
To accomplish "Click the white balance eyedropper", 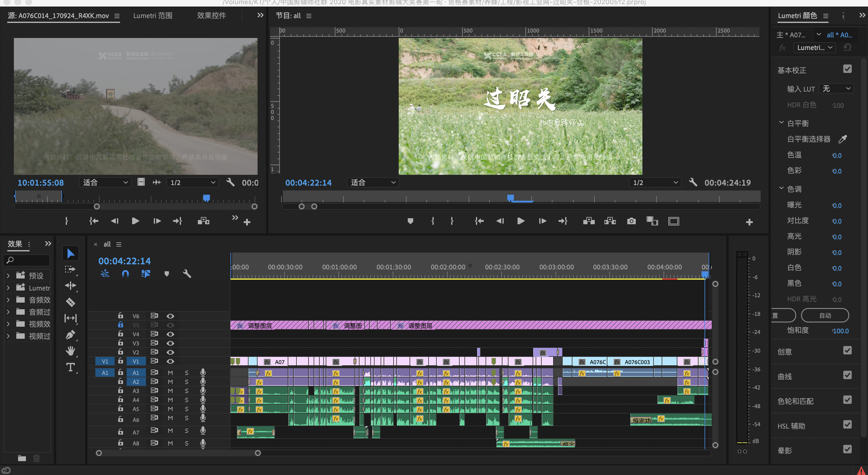I will [842, 139].
